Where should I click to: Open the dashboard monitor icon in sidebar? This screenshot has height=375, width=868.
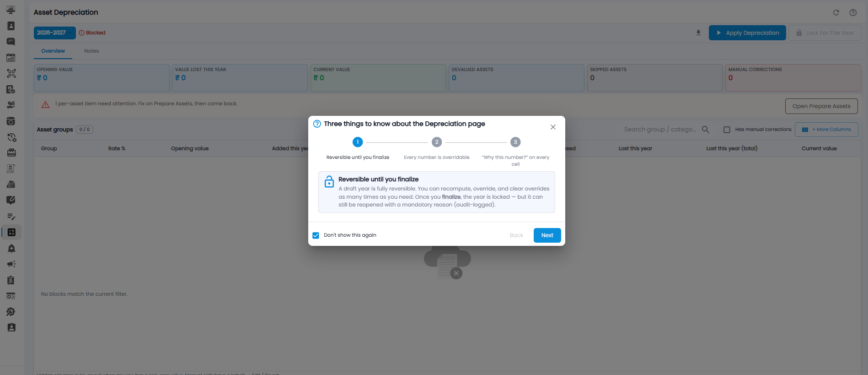tap(11, 10)
